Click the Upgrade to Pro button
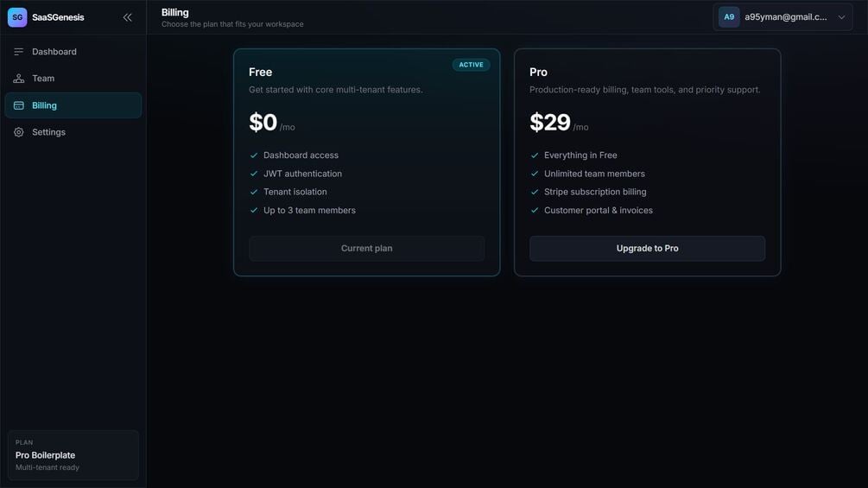The image size is (868, 488). click(x=647, y=249)
